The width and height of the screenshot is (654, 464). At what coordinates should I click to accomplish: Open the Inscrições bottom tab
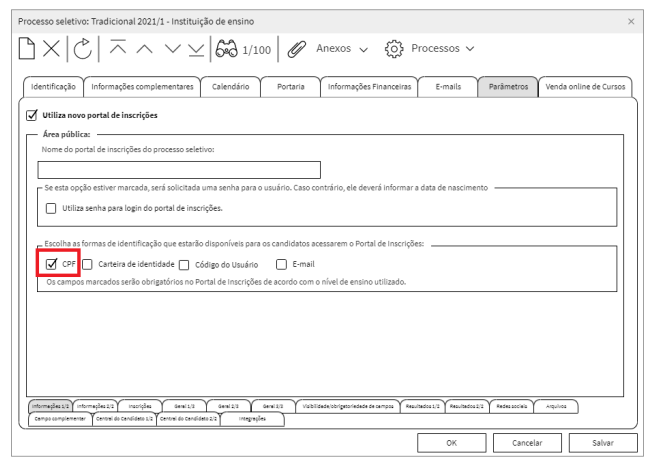tap(140, 406)
